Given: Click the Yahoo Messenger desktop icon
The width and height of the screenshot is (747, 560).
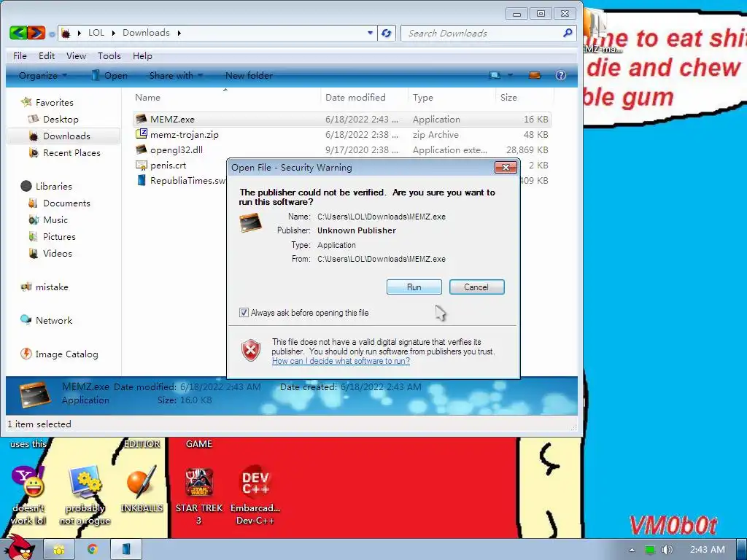Looking at the screenshot, I should 28,482.
